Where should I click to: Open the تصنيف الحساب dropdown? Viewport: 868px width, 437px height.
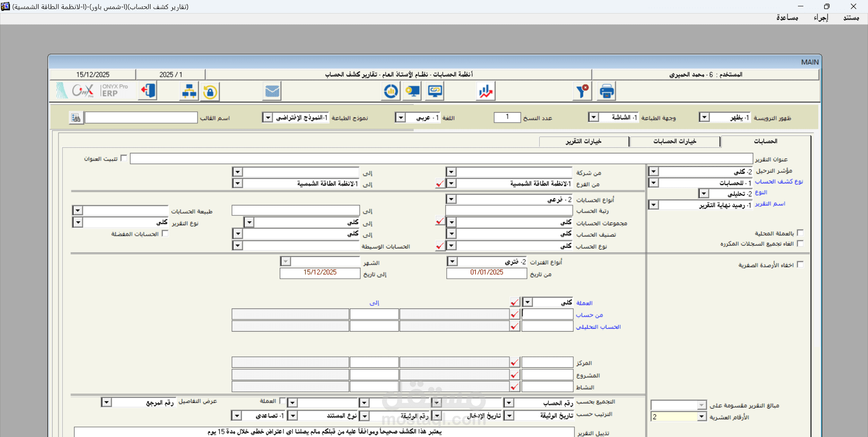coord(451,234)
